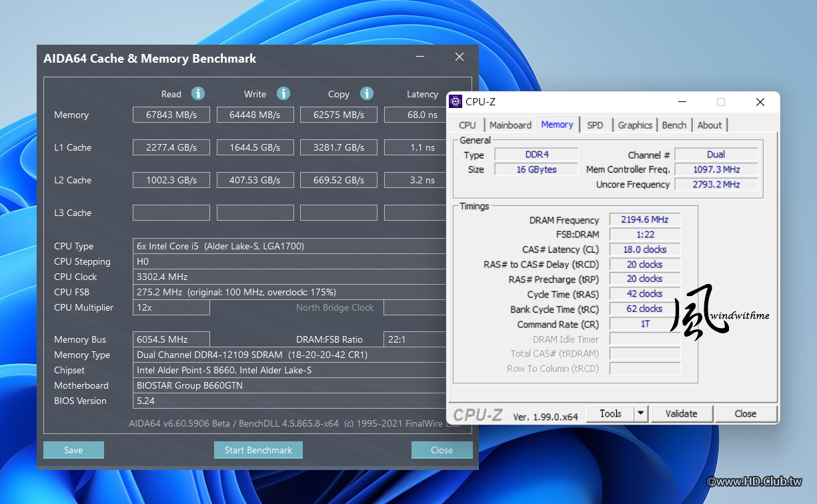Viewport: 817px width, 504px height.
Task: Click the info icon next to Copy
Action: [366, 93]
